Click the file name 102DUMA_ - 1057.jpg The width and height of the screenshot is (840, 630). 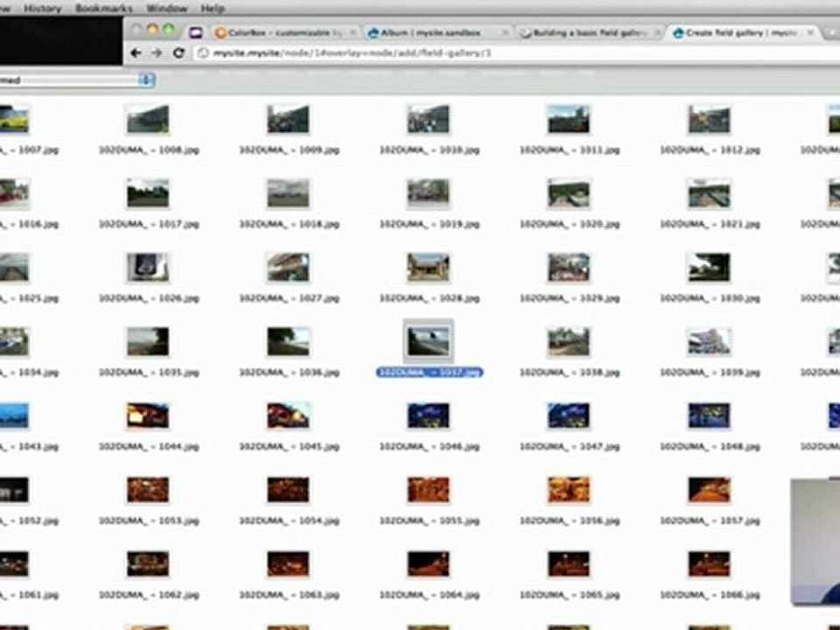pyautogui.click(x=710, y=520)
